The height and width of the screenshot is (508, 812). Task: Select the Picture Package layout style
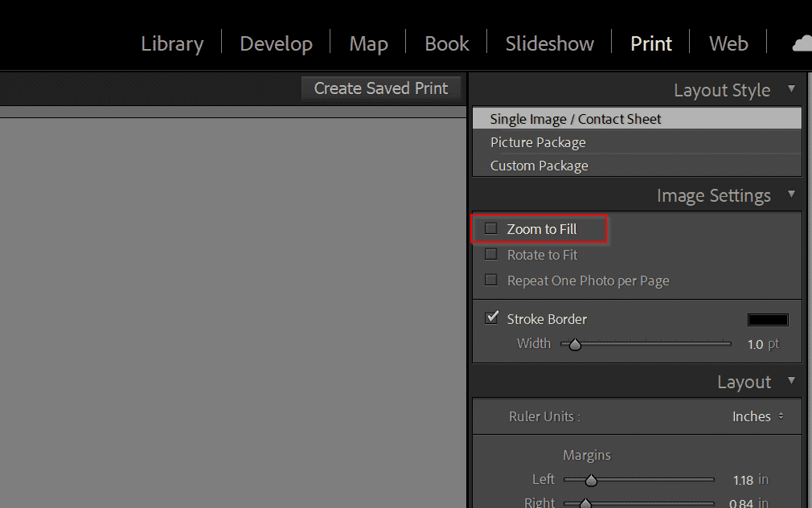538,141
